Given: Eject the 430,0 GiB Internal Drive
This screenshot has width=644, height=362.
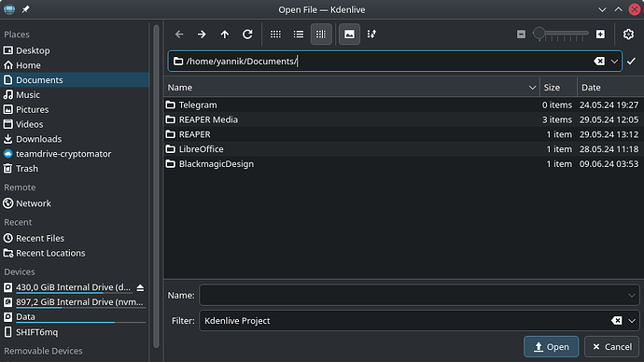Looking at the screenshot, I should pos(140,287).
